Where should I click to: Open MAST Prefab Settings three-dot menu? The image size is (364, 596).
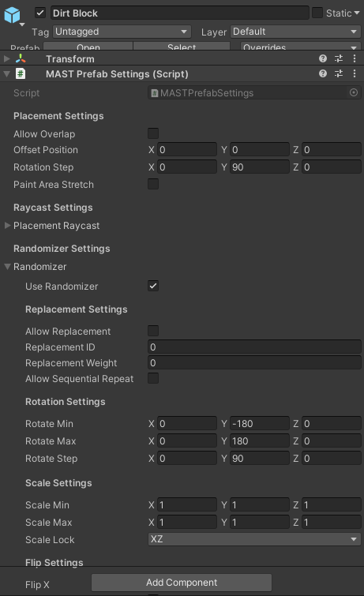click(x=355, y=73)
